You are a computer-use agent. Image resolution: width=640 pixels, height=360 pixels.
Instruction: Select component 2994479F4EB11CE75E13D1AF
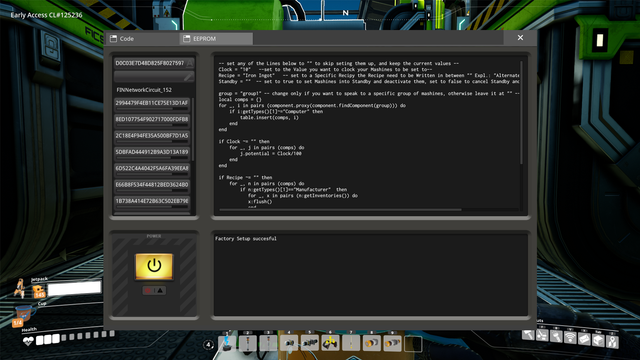pos(152,104)
